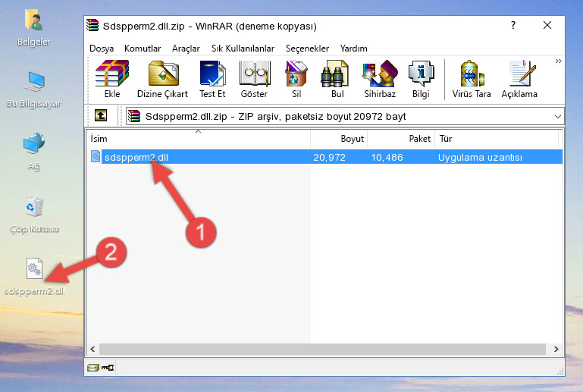
Task: Open the Bul search tool
Action: click(337, 79)
